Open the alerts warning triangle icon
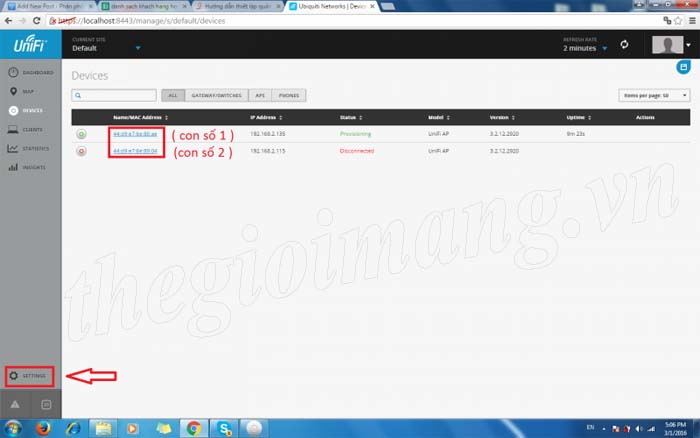This screenshot has height=438, width=700. 15,402
